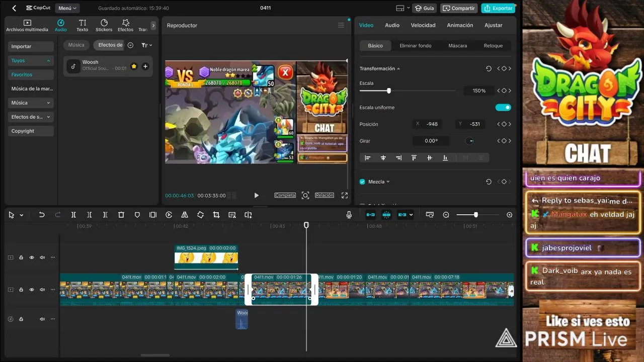This screenshot has width=644, height=362.
Task: Select the Máscara sub-tab
Action: (x=457, y=46)
